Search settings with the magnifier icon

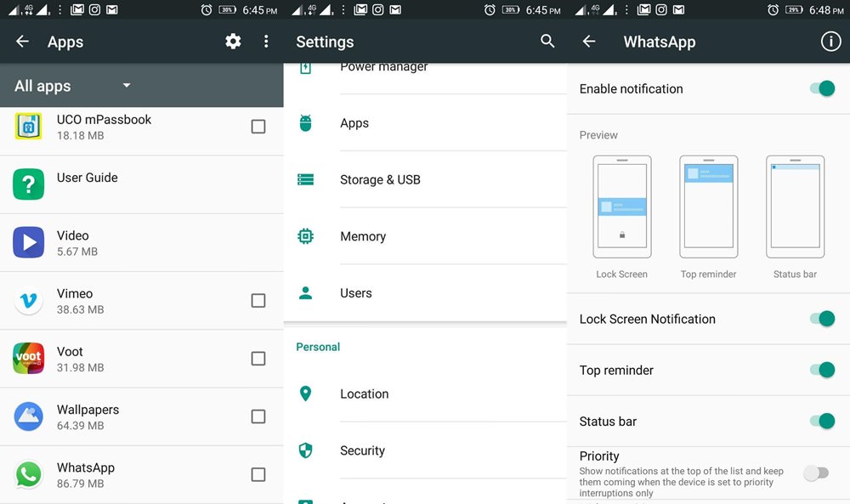pyautogui.click(x=547, y=41)
